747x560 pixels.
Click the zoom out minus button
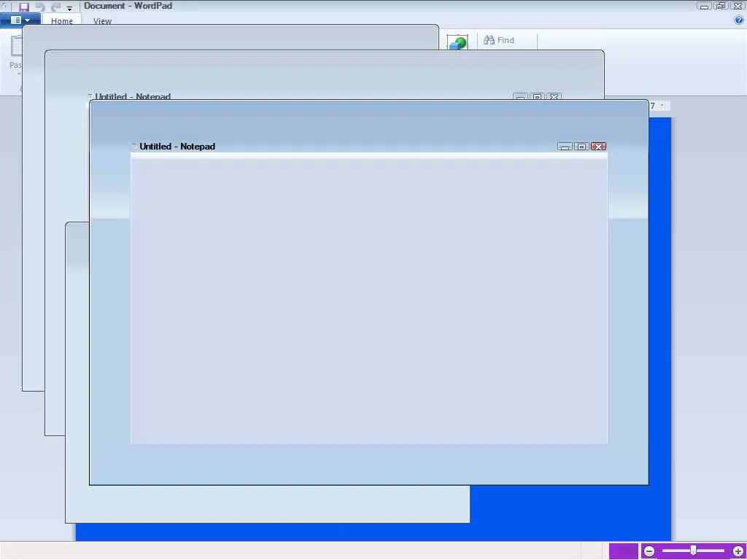(649, 551)
